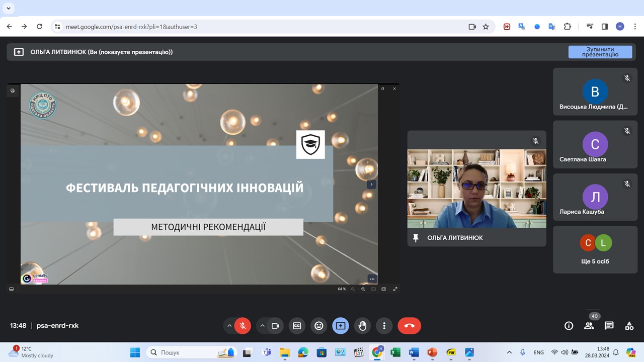Click Зупинити презентацію button
Image resolution: width=644 pixels, height=362 pixels.
pyautogui.click(x=600, y=52)
